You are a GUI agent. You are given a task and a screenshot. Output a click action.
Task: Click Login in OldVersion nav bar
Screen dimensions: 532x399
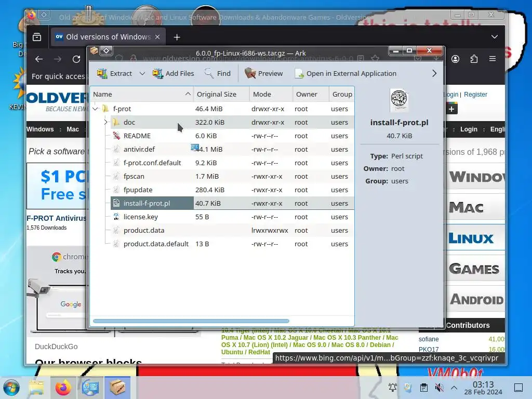tap(469, 129)
